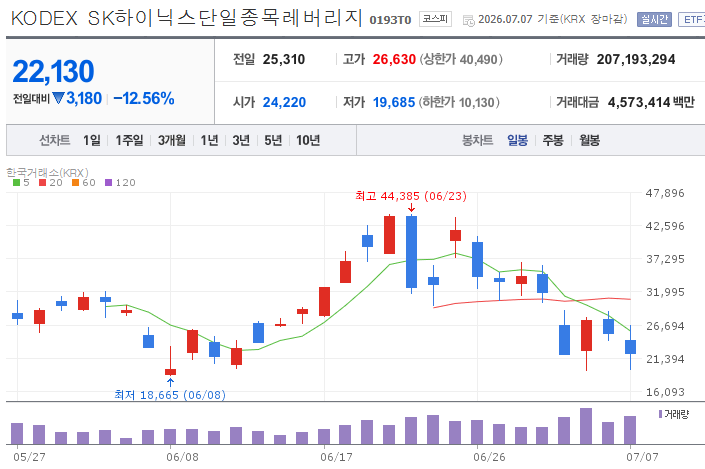Click the red down arrow at 최고 marker
The height and width of the screenshot is (469, 705).
tap(411, 208)
